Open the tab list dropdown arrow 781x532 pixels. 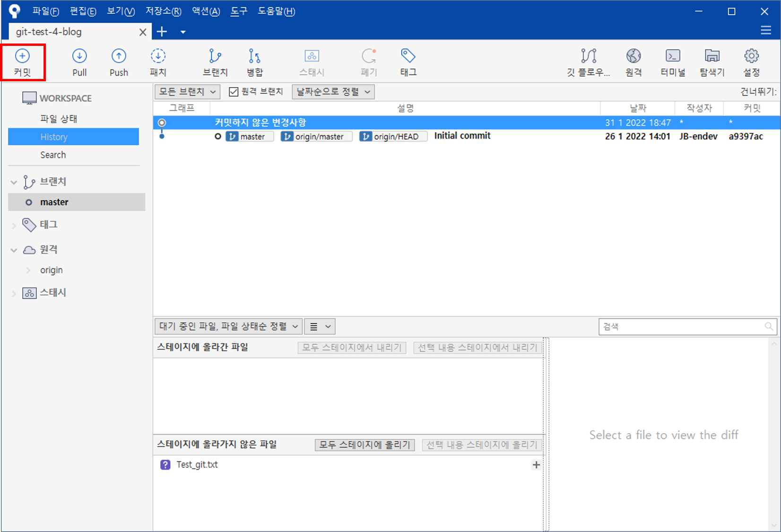point(183,32)
